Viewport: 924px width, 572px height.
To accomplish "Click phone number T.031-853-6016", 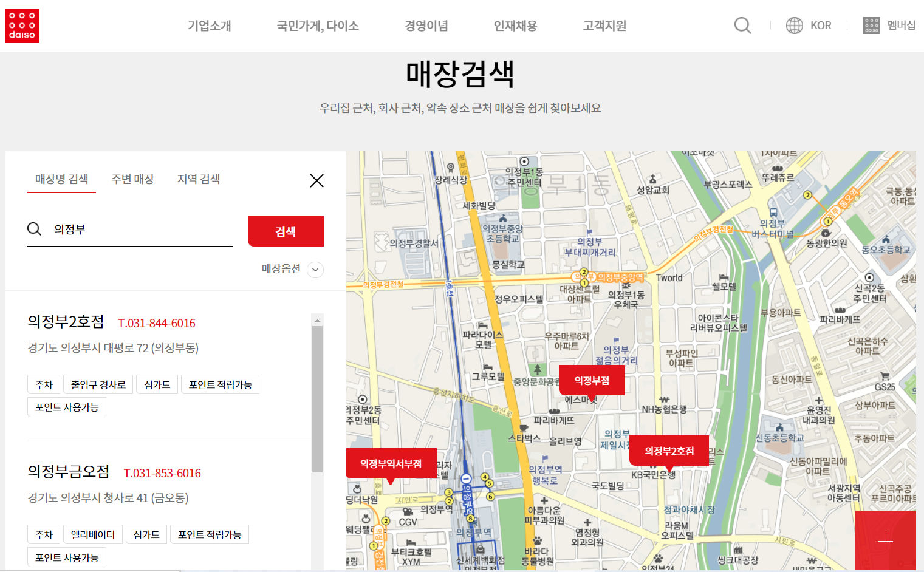I will pyautogui.click(x=162, y=473).
